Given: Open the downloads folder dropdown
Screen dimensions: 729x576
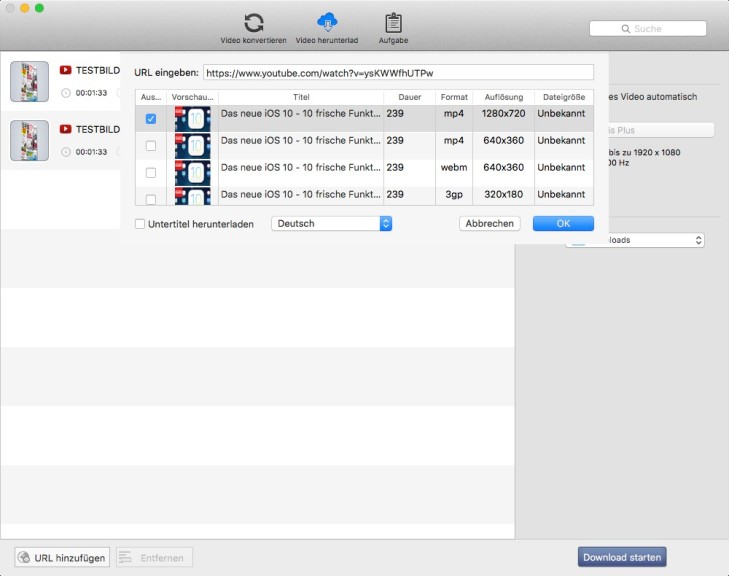Looking at the screenshot, I should click(x=635, y=240).
